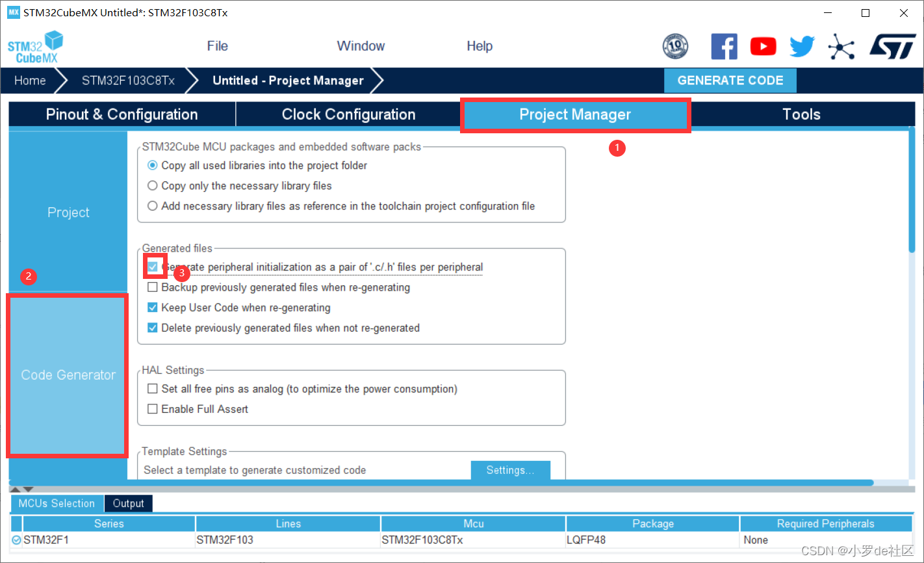Image resolution: width=924 pixels, height=563 pixels.
Task: Click the STM32CubeMX logo
Action: pyautogui.click(x=35, y=47)
